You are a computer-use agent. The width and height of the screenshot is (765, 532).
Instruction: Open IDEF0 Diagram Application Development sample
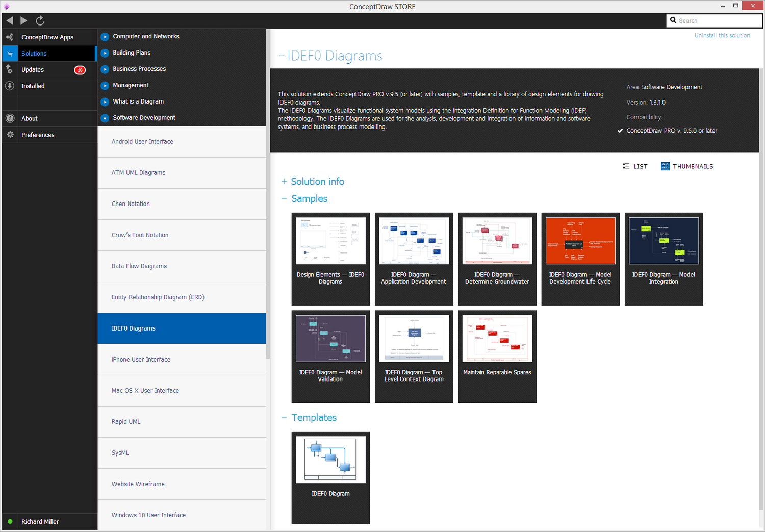click(414, 259)
